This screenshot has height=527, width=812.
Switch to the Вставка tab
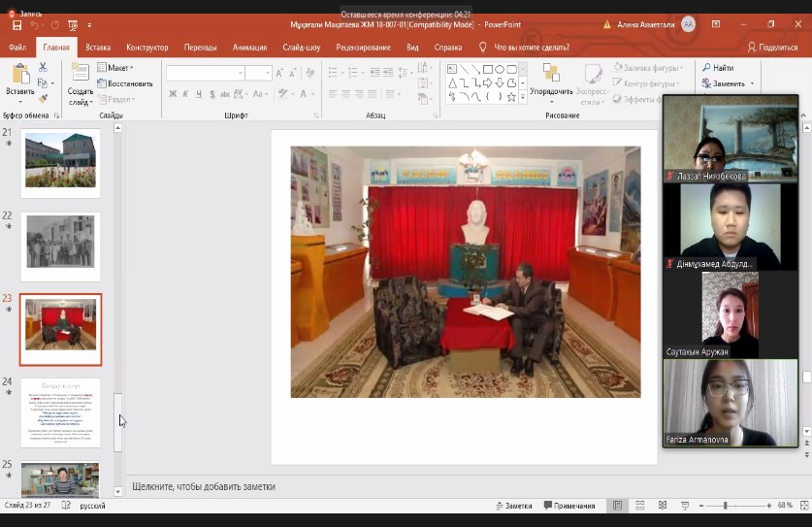point(98,47)
